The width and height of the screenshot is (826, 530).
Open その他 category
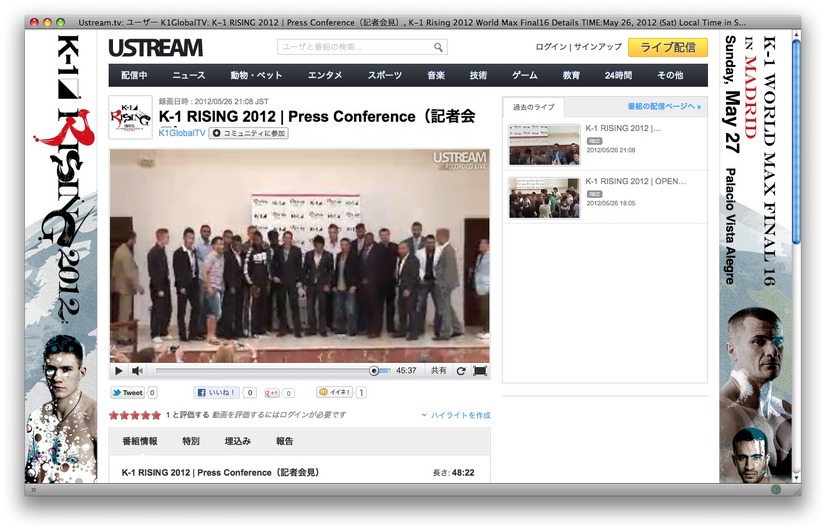click(x=670, y=75)
